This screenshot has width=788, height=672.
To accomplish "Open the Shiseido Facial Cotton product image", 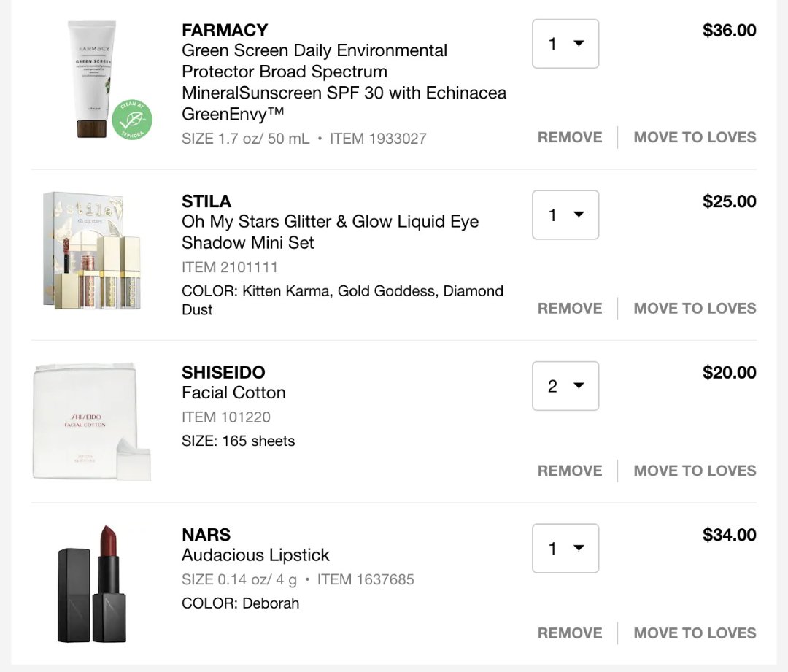I will 91,420.
